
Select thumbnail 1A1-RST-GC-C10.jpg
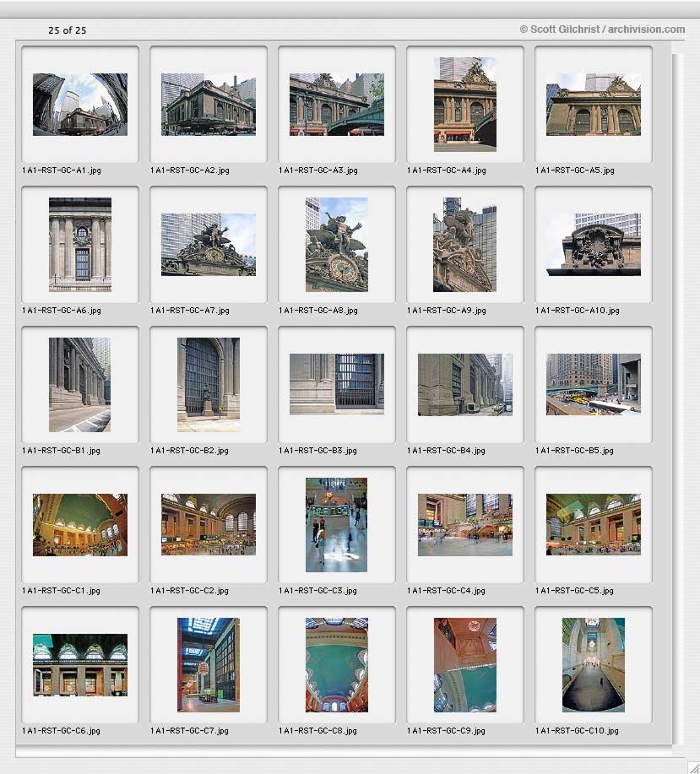click(x=594, y=665)
